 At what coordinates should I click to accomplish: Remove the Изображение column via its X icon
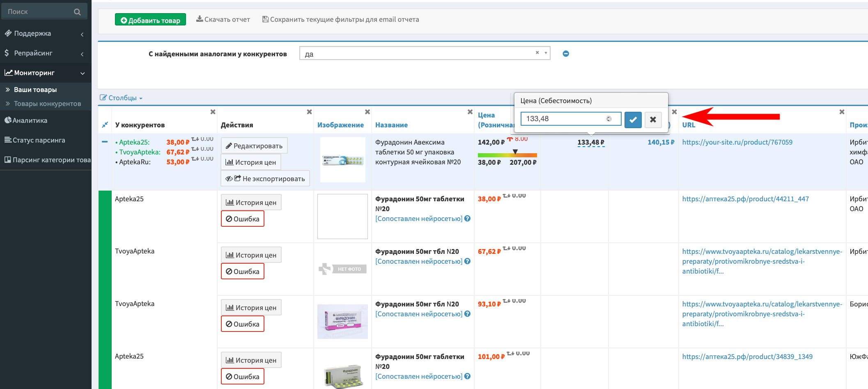click(x=367, y=112)
